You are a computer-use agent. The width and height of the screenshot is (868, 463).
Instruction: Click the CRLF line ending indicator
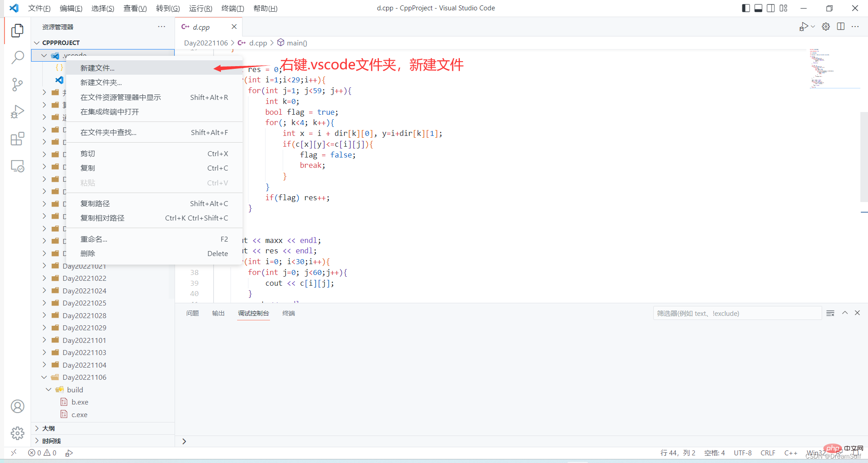[768, 453]
